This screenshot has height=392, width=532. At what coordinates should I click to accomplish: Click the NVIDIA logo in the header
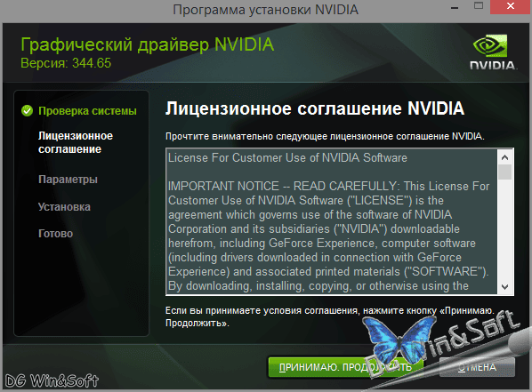(494, 52)
